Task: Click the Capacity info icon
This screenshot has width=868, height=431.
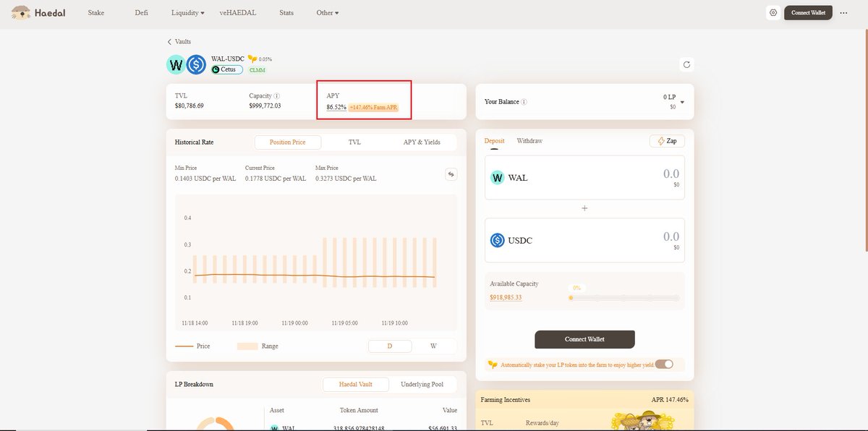Action: tap(277, 95)
